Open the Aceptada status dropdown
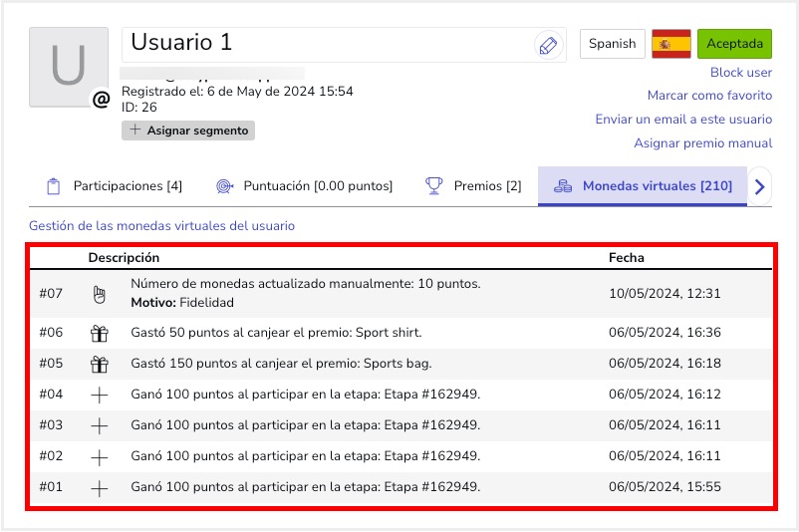 pyautogui.click(x=734, y=44)
